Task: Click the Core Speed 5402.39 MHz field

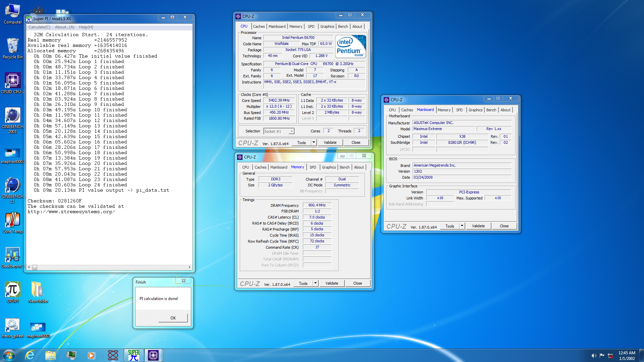Action: click(x=279, y=100)
